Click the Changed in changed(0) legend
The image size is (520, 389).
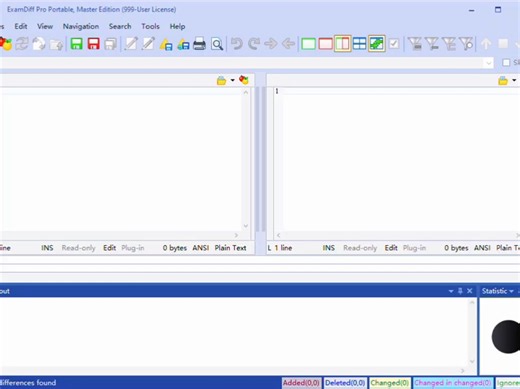click(452, 383)
